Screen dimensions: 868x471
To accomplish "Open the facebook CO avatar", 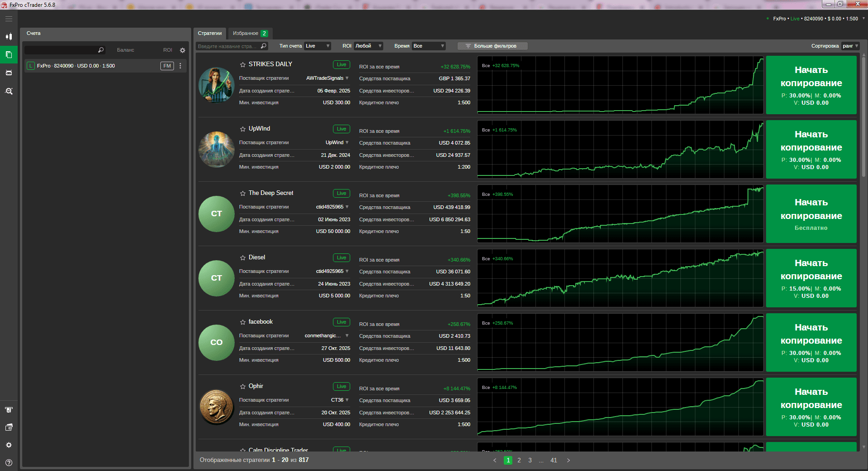I will [217, 342].
